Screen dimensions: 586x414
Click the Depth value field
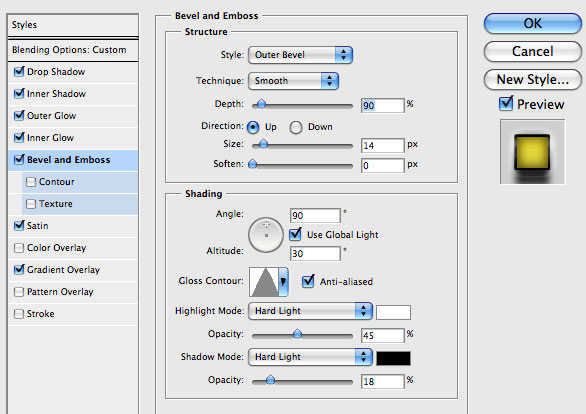(x=383, y=105)
